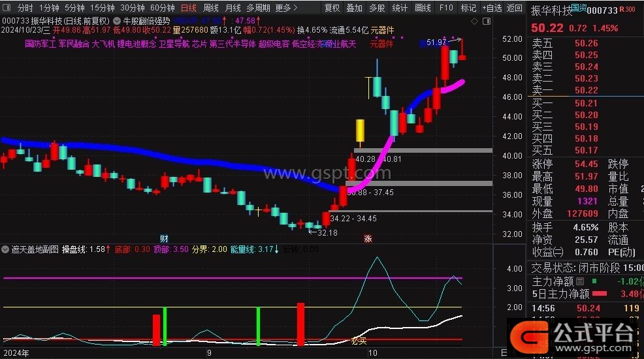Switch to the 月线 monthly chart
This screenshot has width=644, height=359.
tap(233, 8)
